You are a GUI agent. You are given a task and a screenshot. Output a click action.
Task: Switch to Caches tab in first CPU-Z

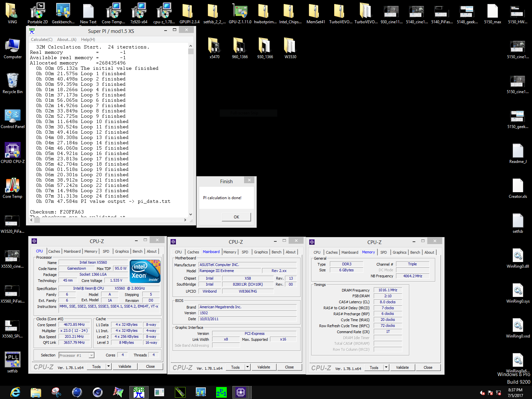[x=54, y=251]
